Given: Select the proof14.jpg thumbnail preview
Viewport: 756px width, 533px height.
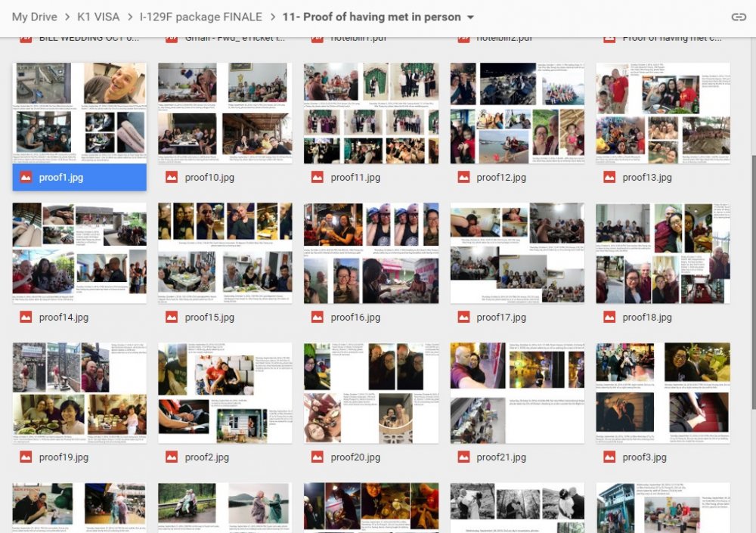Looking at the screenshot, I should [x=79, y=253].
